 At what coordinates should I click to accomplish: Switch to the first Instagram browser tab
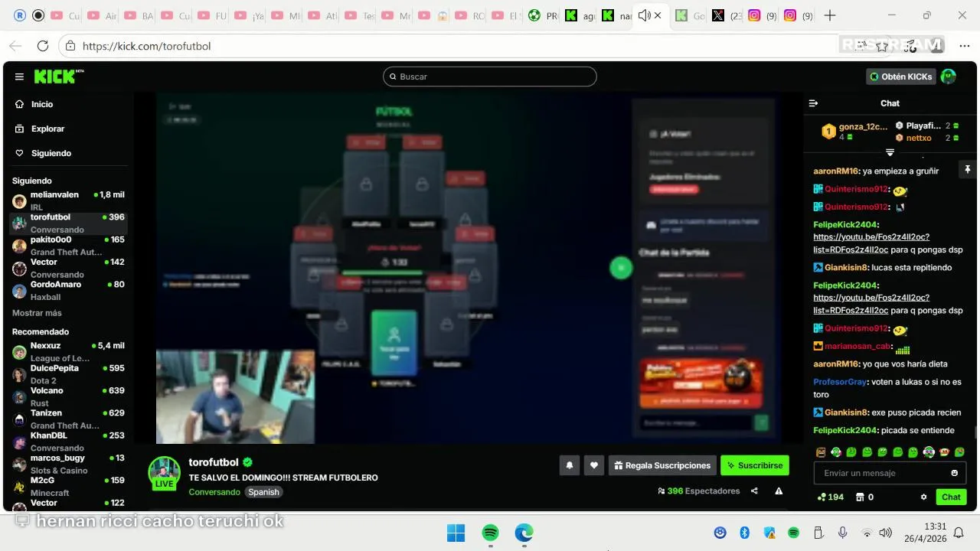pos(763,15)
